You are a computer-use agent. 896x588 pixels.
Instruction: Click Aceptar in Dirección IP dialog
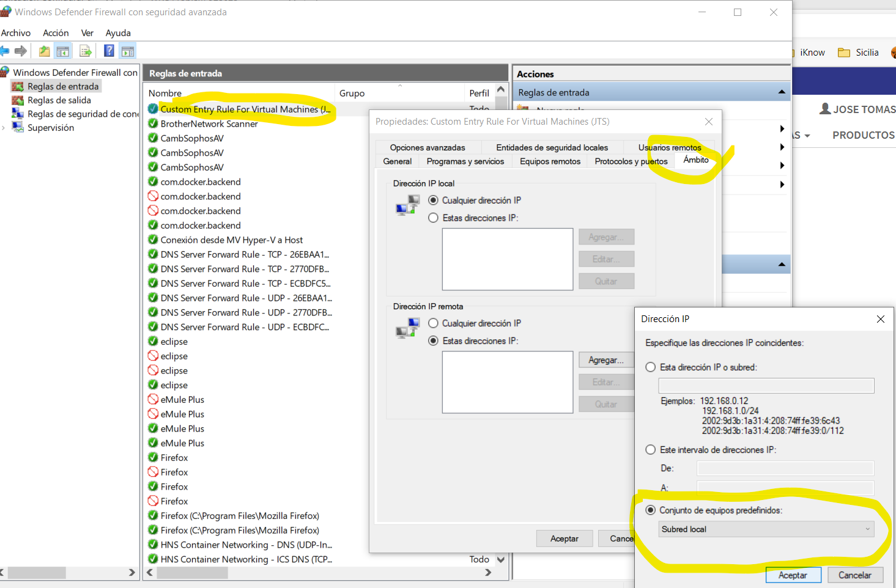tap(793, 575)
